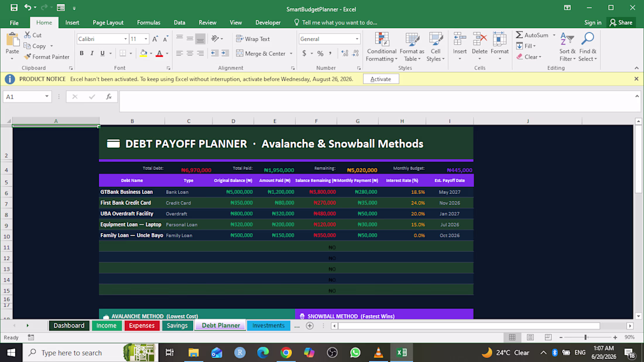Expand the Name Box dropdown
The image size is (644, 362).
pos(47,97)
